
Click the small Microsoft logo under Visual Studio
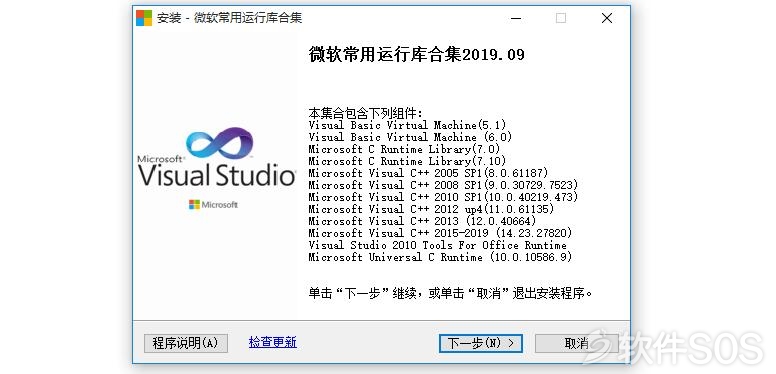click(x=213, y=204)
